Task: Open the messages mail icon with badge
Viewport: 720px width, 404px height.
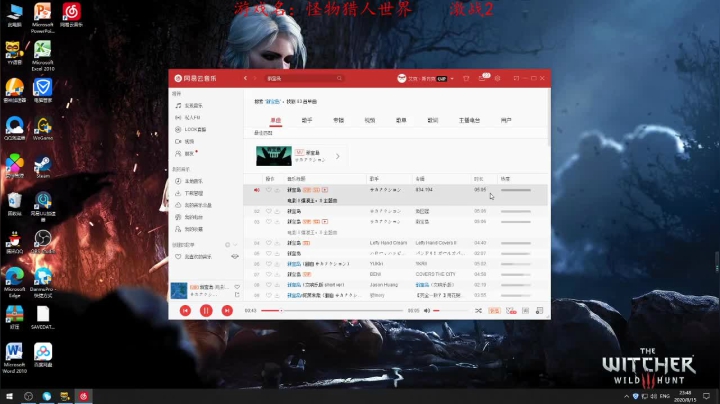Action: click(482, 79)
